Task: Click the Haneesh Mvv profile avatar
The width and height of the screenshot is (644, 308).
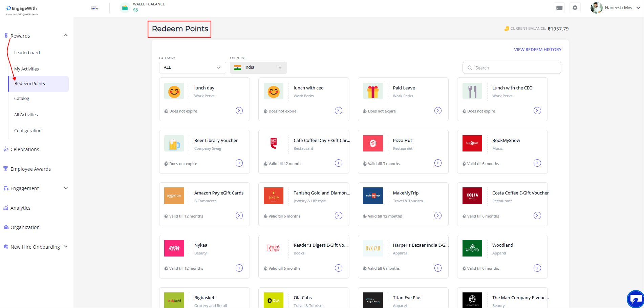Action: 596,7
